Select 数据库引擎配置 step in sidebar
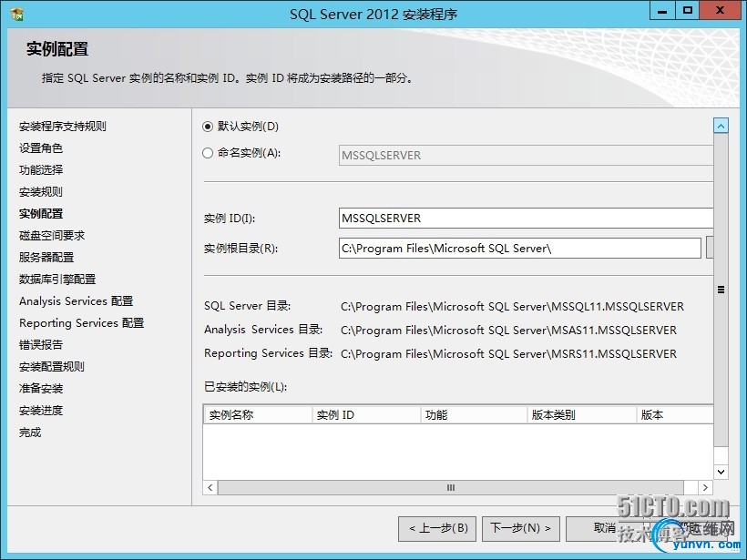This screenshot has width=747, height=560. [x=57, y=279]
